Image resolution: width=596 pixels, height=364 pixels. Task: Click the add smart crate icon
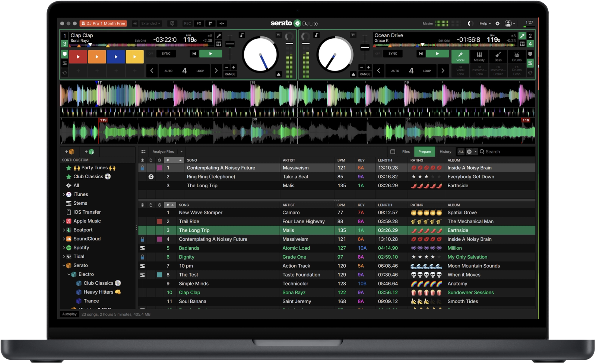point(89,151)
